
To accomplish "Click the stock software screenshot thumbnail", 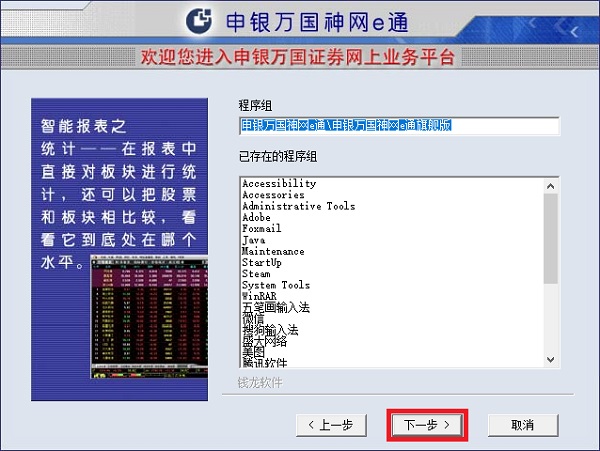I will point(149,317).
